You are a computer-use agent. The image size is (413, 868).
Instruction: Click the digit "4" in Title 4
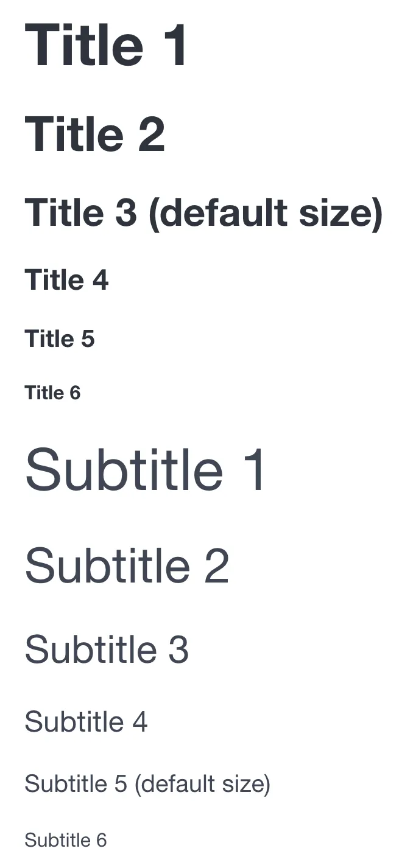point(101,280)
